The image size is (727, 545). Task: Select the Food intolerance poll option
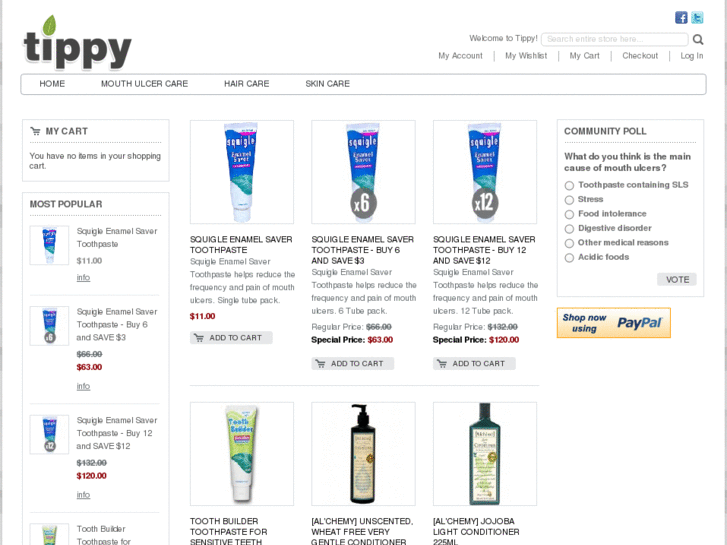(569, 214)
